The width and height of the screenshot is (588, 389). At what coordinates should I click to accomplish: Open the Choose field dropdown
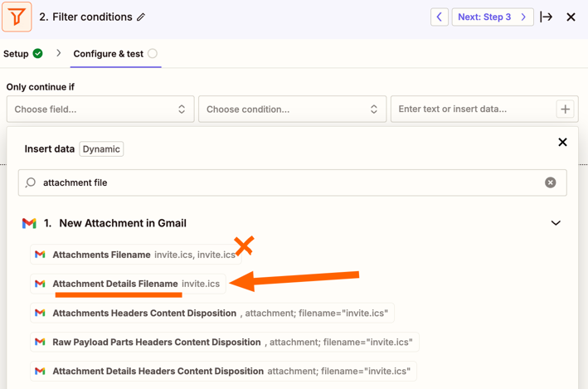click(100, 109)
